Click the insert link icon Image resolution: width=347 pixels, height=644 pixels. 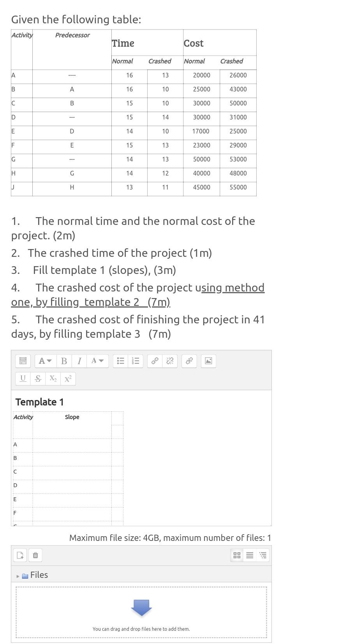[x=154, y=361]
